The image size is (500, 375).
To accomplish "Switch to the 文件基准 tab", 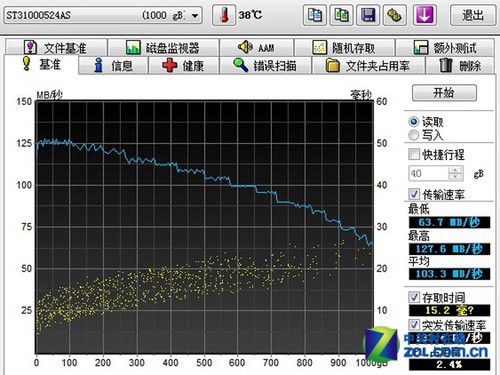I will tap(56, 48).
